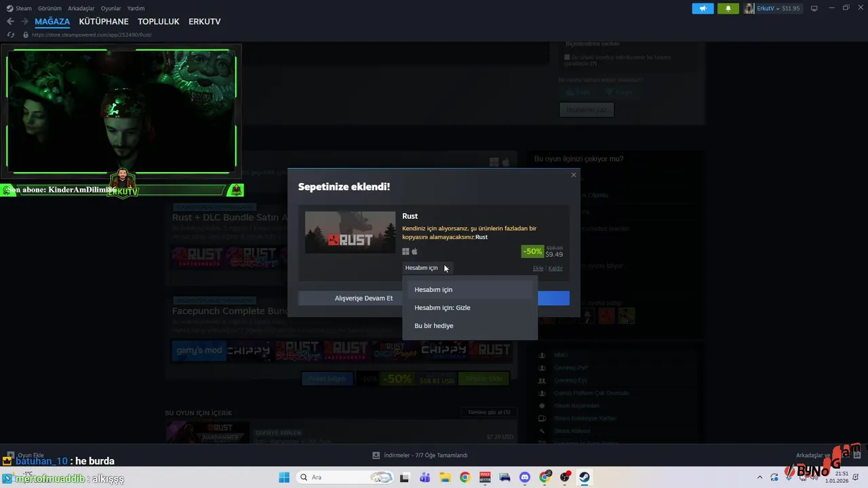
Task: Open the Oyunlar menu
Action: 111,8
